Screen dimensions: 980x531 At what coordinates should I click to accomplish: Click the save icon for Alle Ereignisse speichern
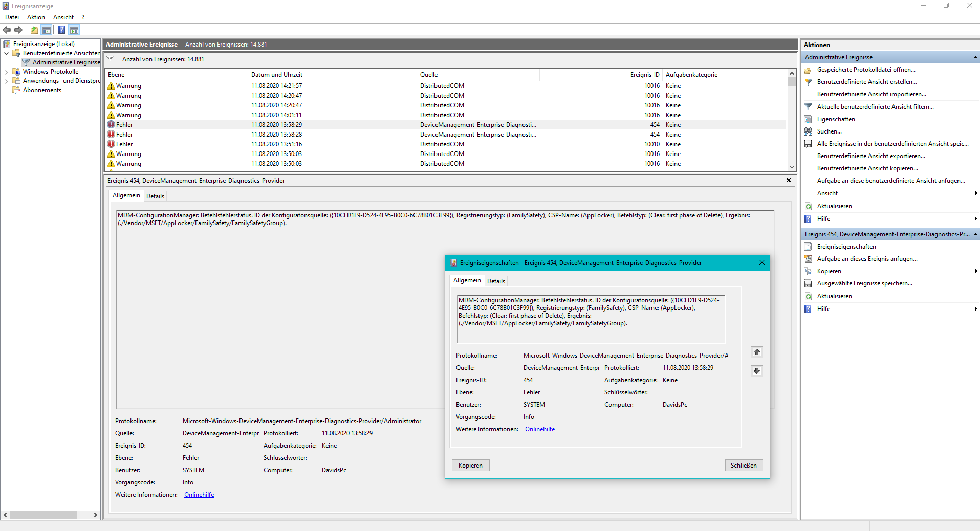click(808, 144)
